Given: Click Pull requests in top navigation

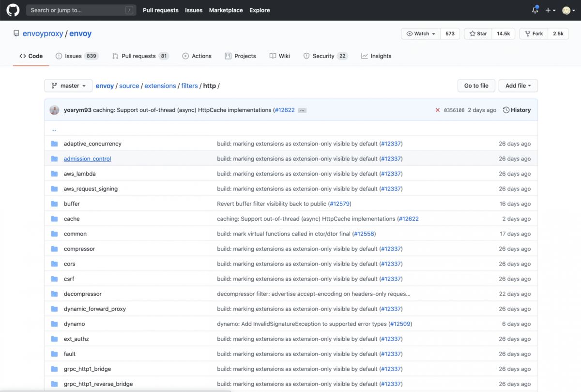Looking at the screenshot, I should [x=161, y=10].
